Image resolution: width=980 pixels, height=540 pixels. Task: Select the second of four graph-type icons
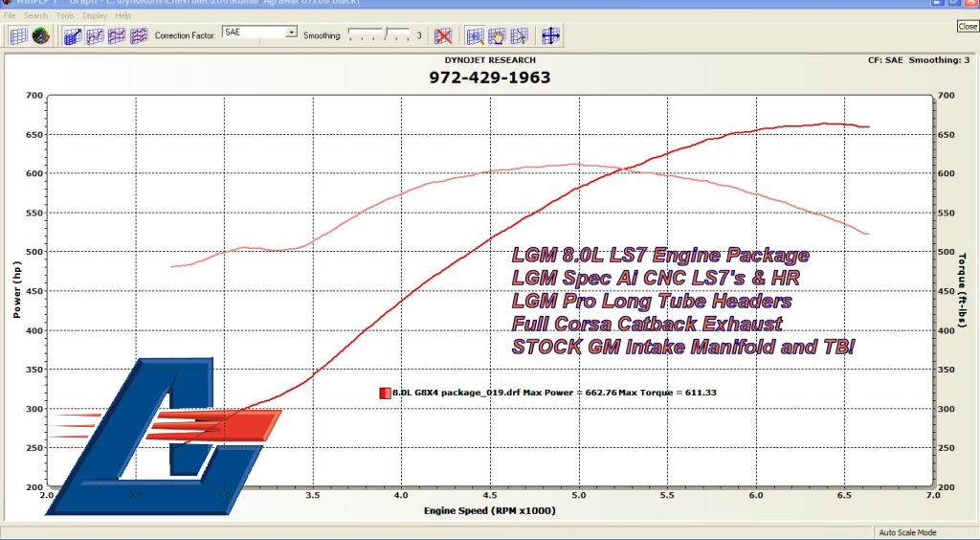point(95,36)
